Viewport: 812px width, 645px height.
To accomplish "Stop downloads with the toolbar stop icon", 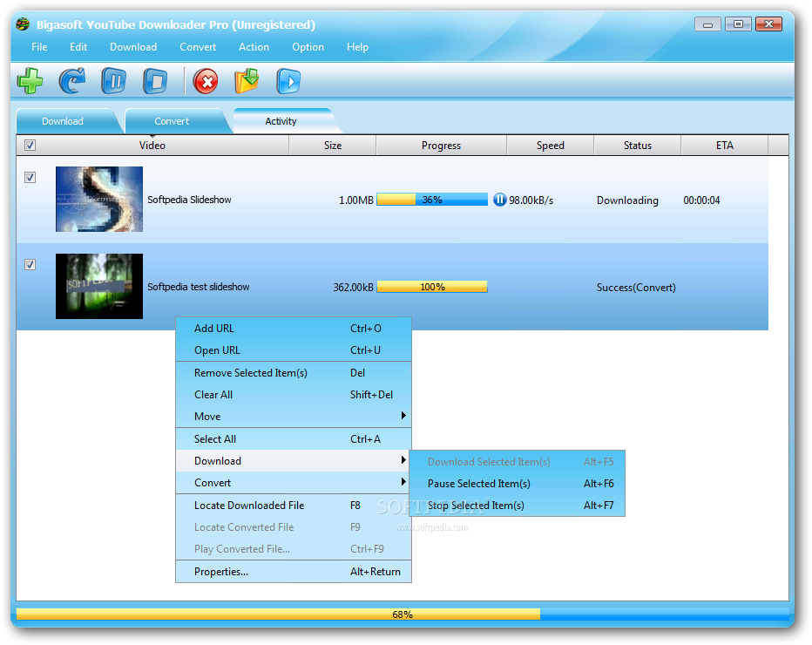I will [x=155, y=81].
